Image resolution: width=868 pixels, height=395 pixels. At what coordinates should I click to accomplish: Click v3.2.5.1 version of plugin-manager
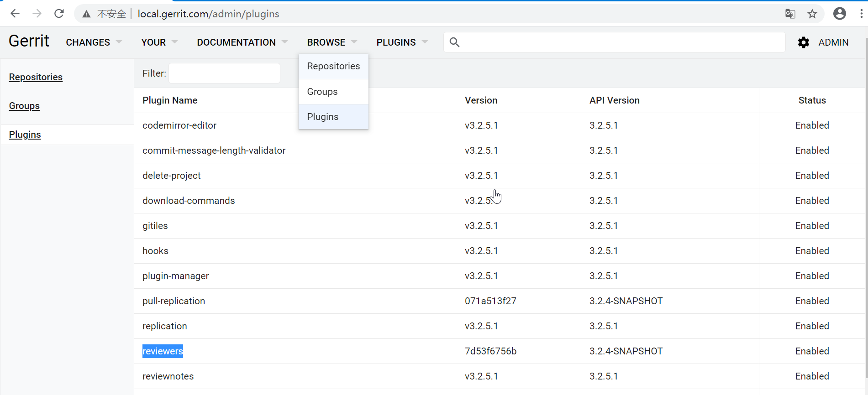click(481, 276)
